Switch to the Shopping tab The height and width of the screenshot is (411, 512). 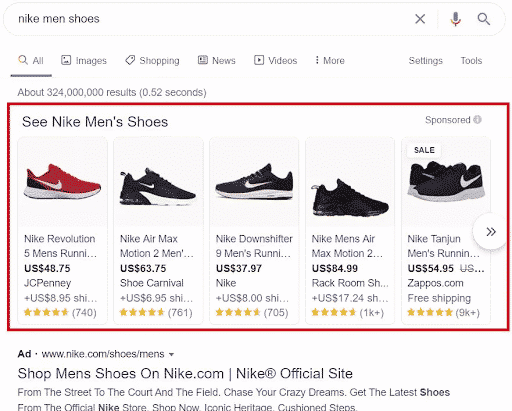pyautogui.click(x=152, y=61)
